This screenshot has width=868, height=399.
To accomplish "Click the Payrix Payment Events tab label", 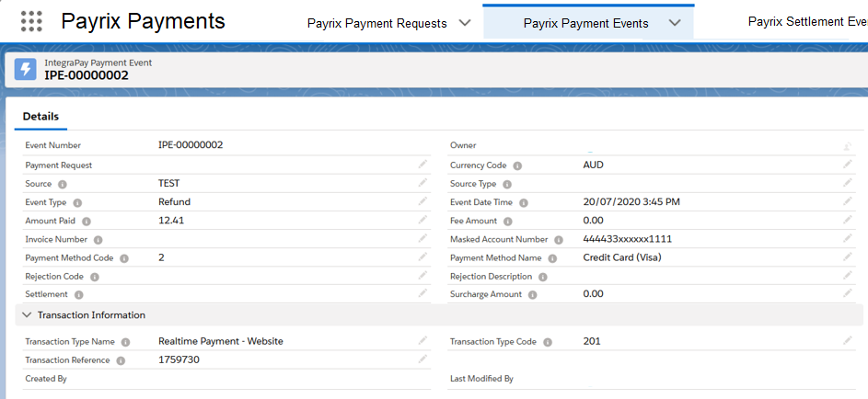I will (x=585, y=23).
